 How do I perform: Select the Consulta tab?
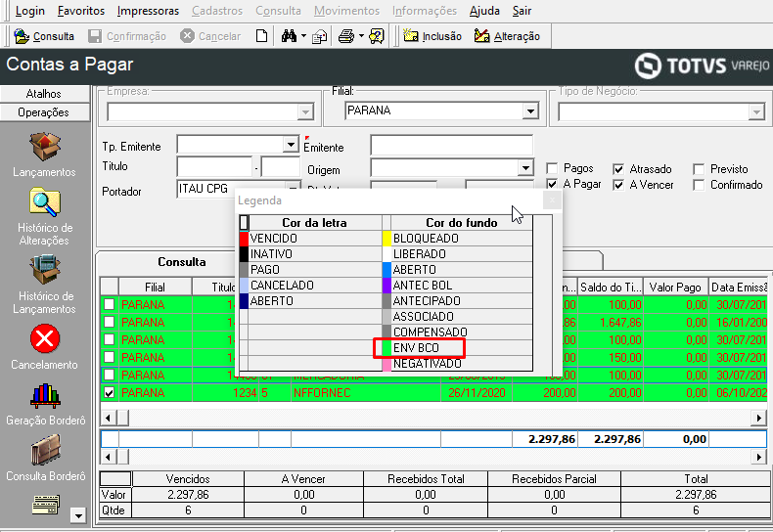tap(181, 262)
